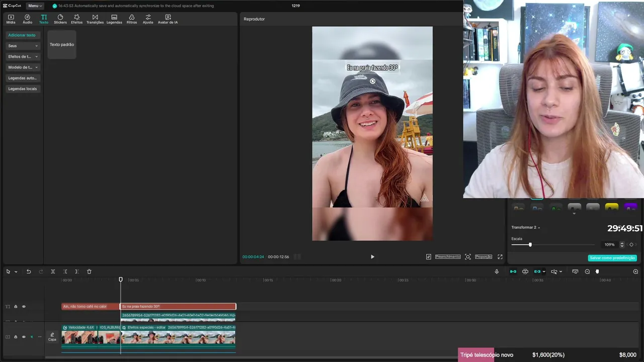Switch to the Texto tab
This screenshot has width=644, height=362.
[x=44, y=19]
